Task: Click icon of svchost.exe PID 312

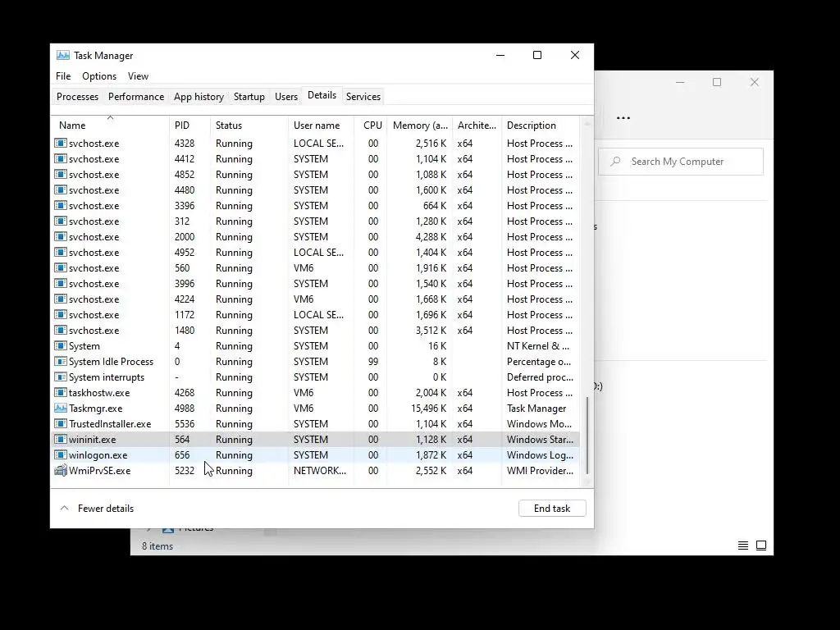Action: [61, 221]
